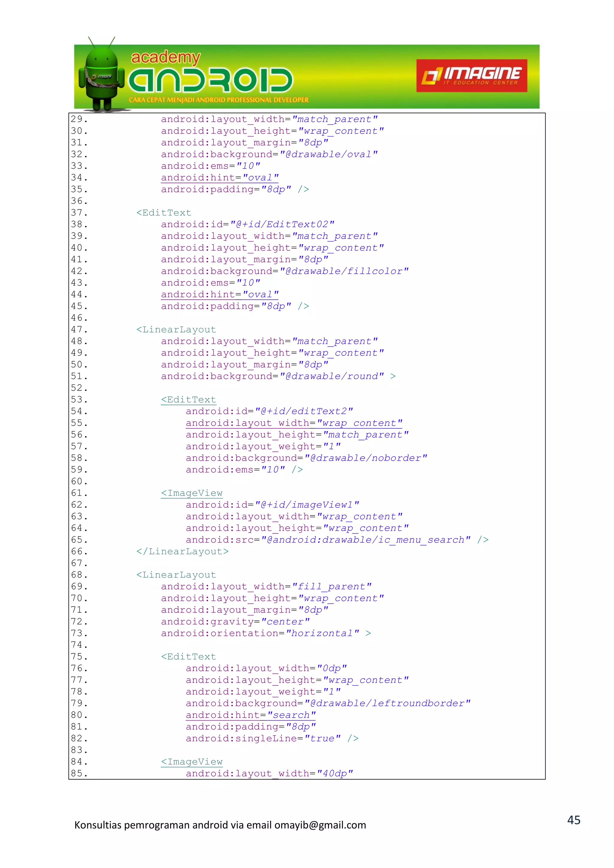Click the EditText tag on line 75
The width and height of the screenshot is (614, 868).
coord(188,657)
